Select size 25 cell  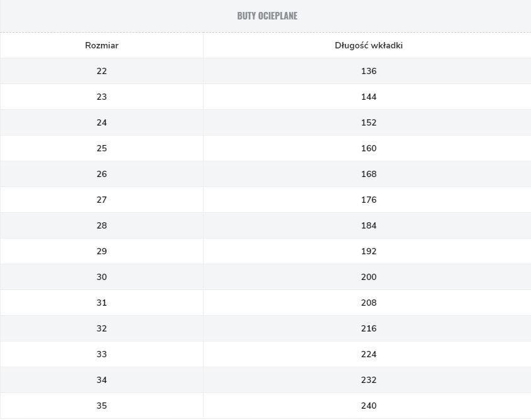pyautogui.click(x=102, y=148)
